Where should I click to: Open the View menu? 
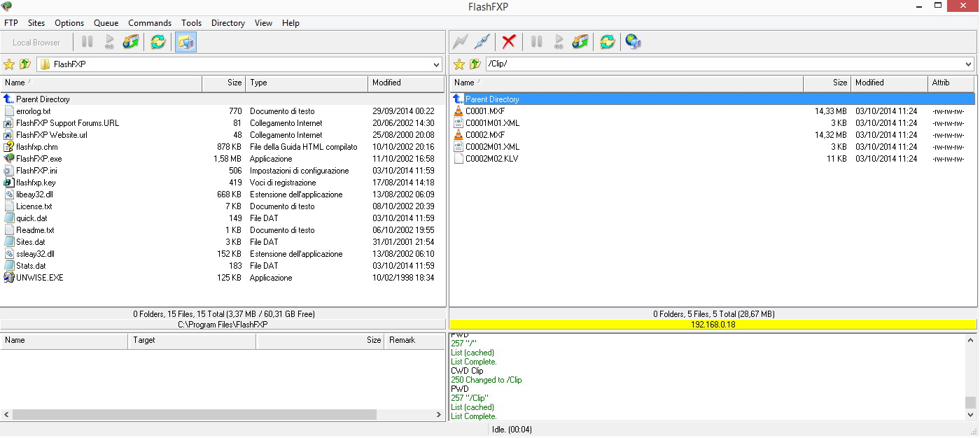264,23
